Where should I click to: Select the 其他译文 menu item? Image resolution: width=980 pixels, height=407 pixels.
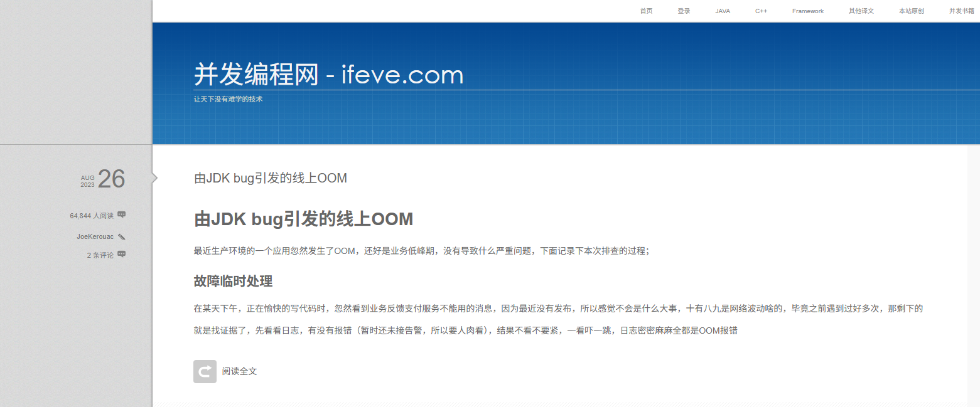click(x=861, y=11)
